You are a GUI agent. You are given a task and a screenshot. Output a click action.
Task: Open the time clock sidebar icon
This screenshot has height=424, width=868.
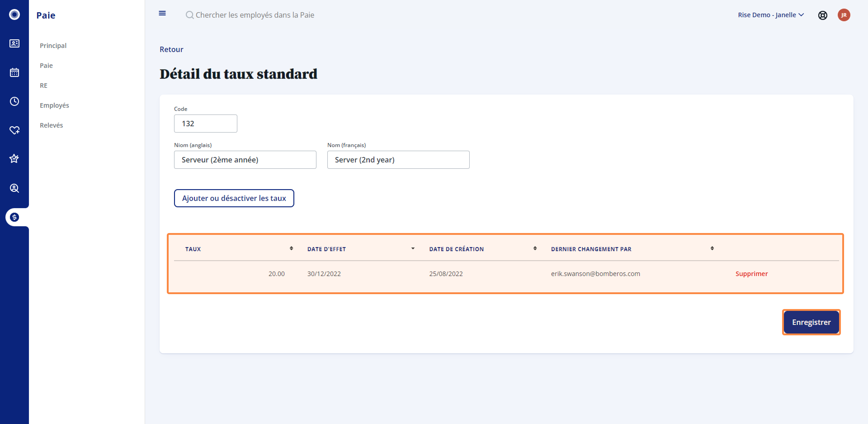14,101
